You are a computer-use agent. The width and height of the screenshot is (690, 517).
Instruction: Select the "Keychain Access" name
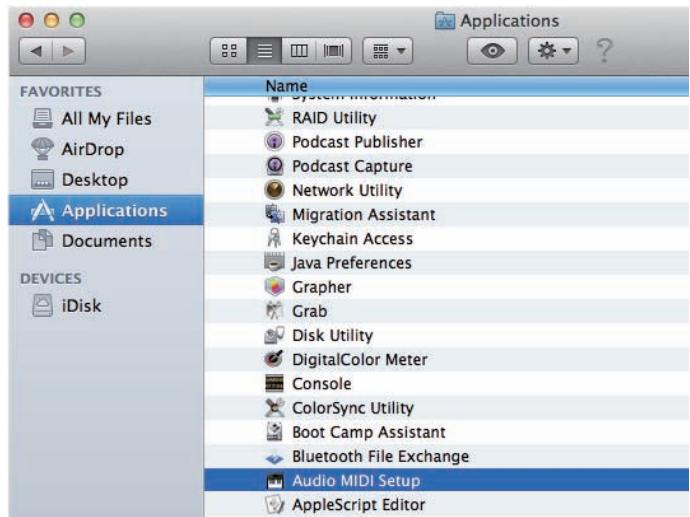(353, 239)
